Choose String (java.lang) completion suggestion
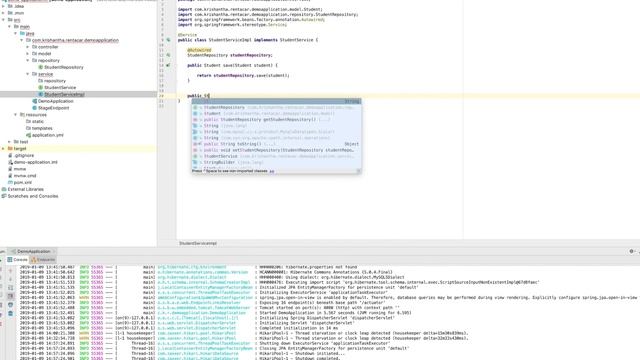Viewport: 640px width, 360px height. (x=276, y=126)
